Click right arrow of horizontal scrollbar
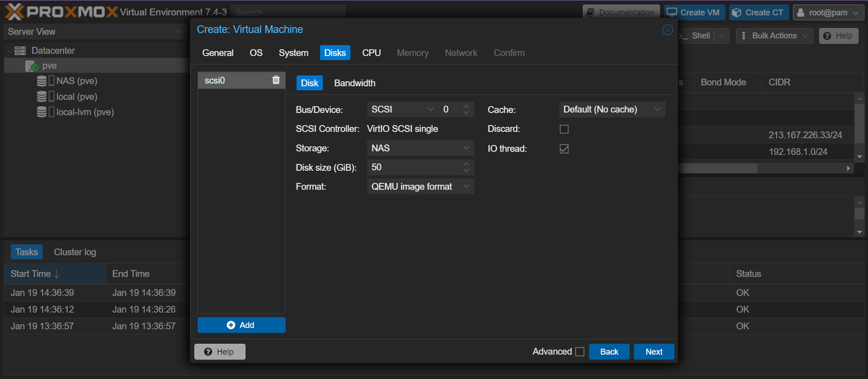Image resolution: width=868 pixels, height=379 pixels. [x=849, y=168]
